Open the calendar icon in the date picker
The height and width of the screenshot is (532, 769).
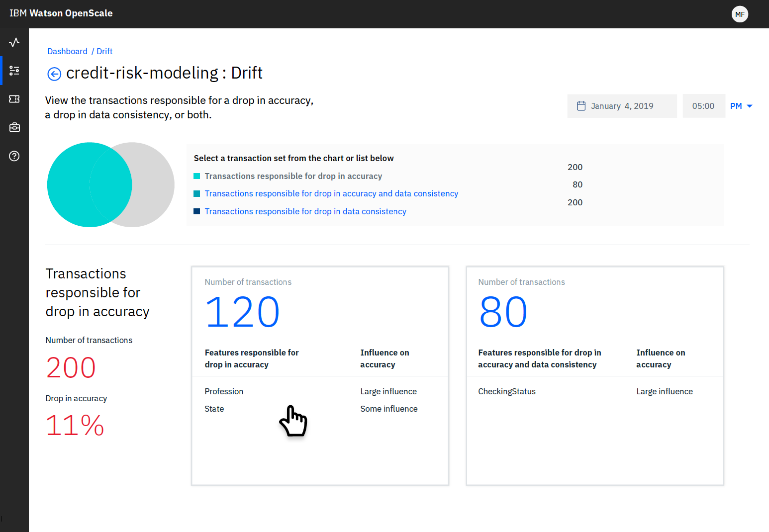coord(581,105)
